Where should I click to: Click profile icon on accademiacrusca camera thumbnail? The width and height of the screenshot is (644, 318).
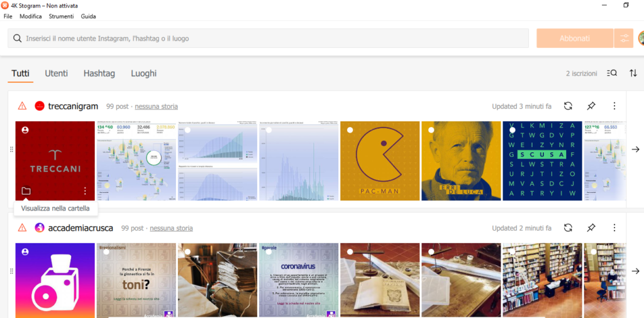(25, 251)
